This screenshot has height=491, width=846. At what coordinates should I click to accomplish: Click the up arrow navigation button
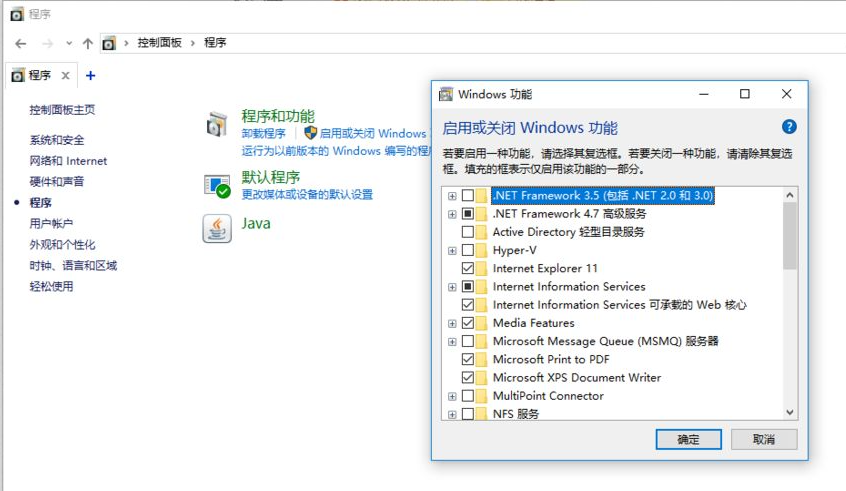pos(88,43)
